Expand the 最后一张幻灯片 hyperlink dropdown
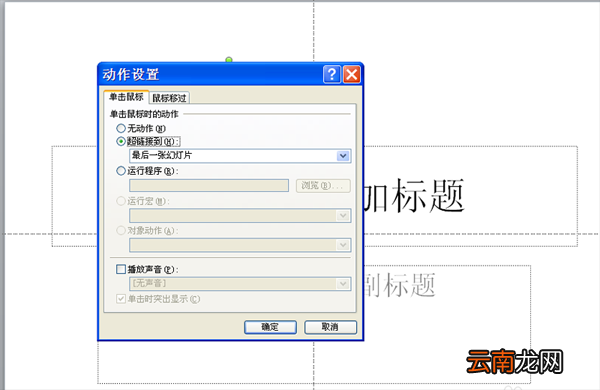This screenshot has height=390, width=600. (x=343, y=156)
